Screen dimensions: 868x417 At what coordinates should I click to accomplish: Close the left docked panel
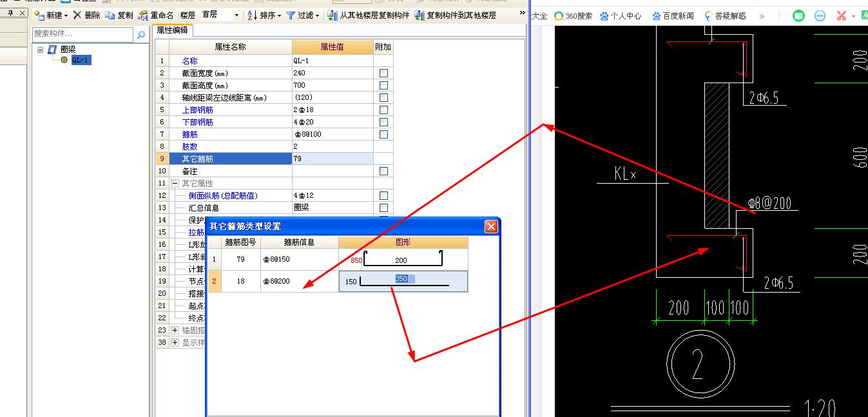point(23,13)
